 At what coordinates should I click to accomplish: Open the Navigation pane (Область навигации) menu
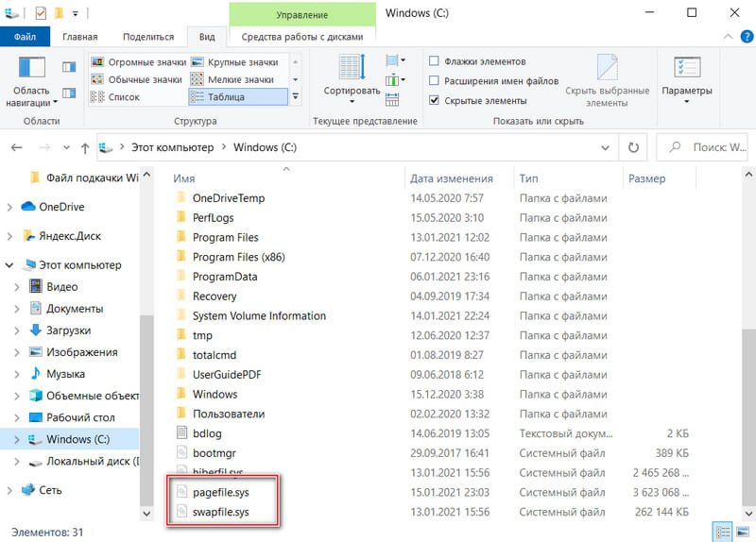tap(31, 81)
